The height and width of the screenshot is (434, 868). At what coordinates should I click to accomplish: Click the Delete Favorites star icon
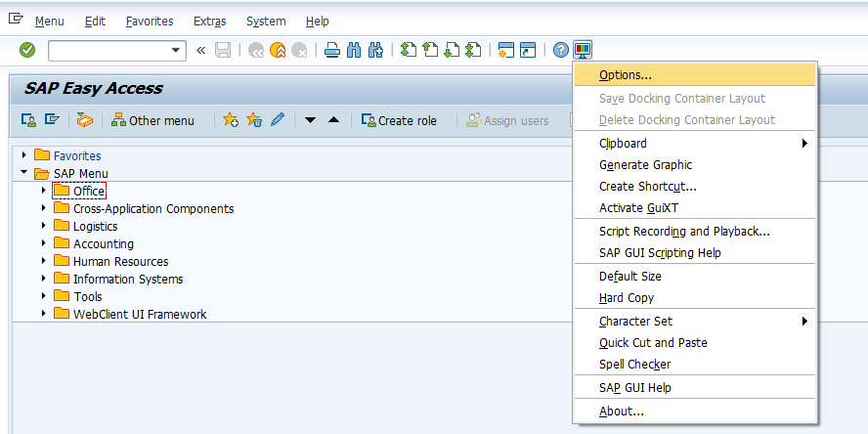click(254, 119)
